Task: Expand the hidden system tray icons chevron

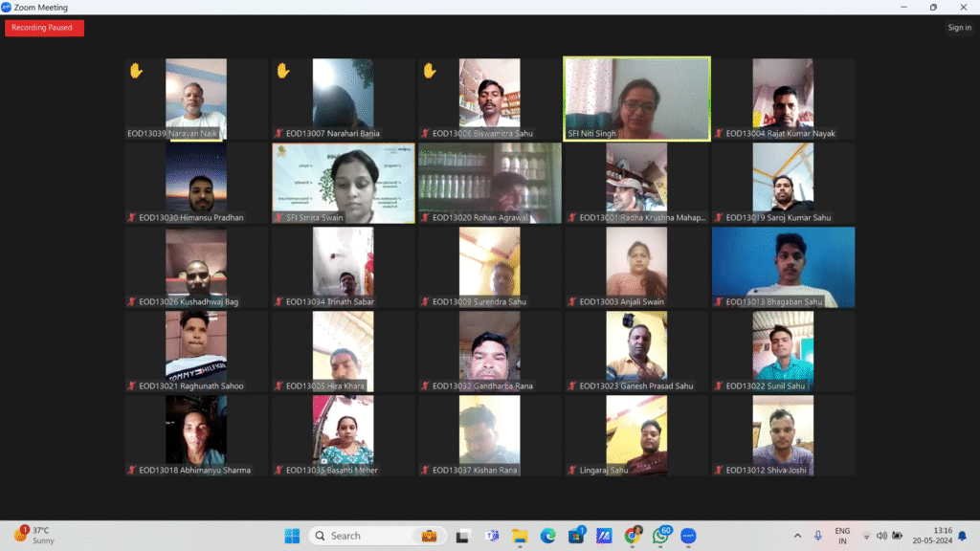Action: pyautogui.click(x=798, y=536)
